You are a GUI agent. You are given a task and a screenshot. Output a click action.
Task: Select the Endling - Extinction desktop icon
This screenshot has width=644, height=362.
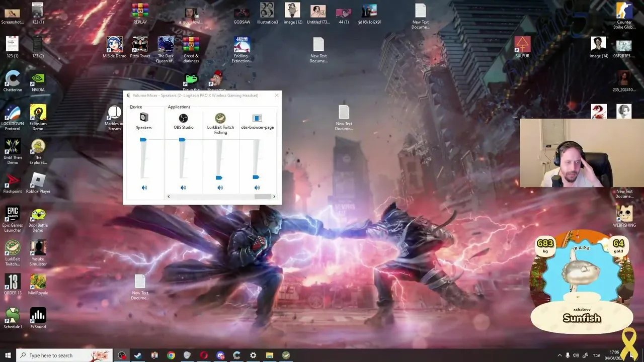tap(242, 50)
